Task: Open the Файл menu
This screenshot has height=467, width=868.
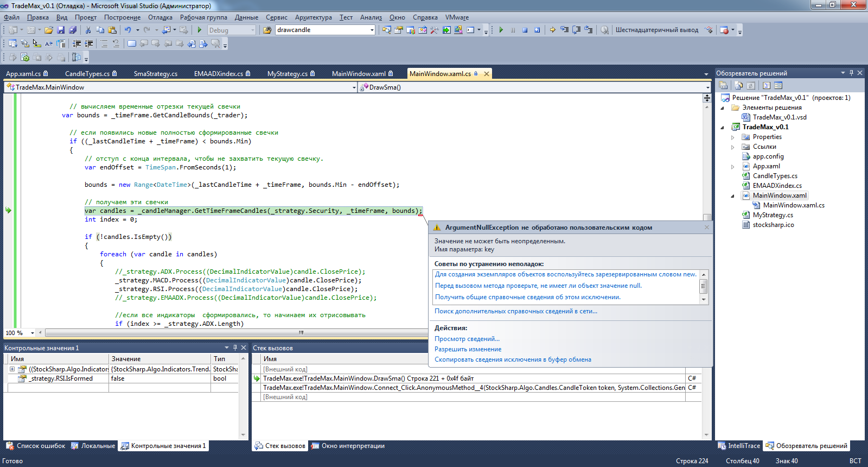Action: [11, 17]
